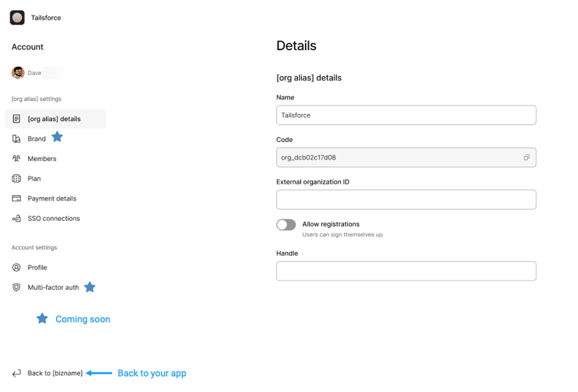Click the Coming soon legend

(x=82, y=319)
